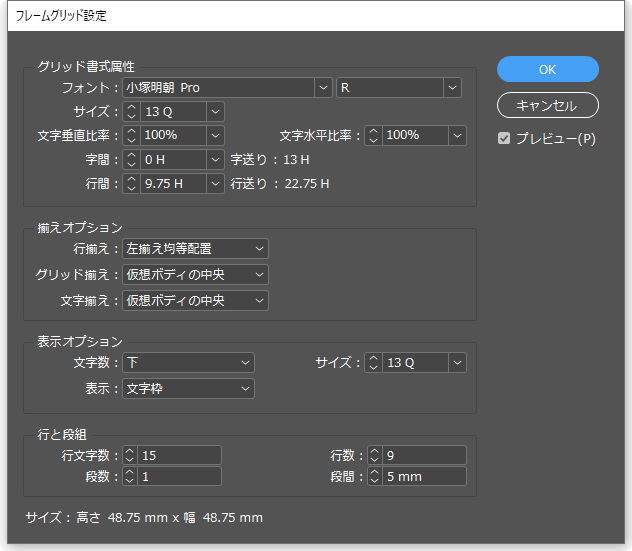The width and height of the screenshot is (632, 551).
Task: Click the 文字水平比率 stepper arrows
Action: [373, 135]
